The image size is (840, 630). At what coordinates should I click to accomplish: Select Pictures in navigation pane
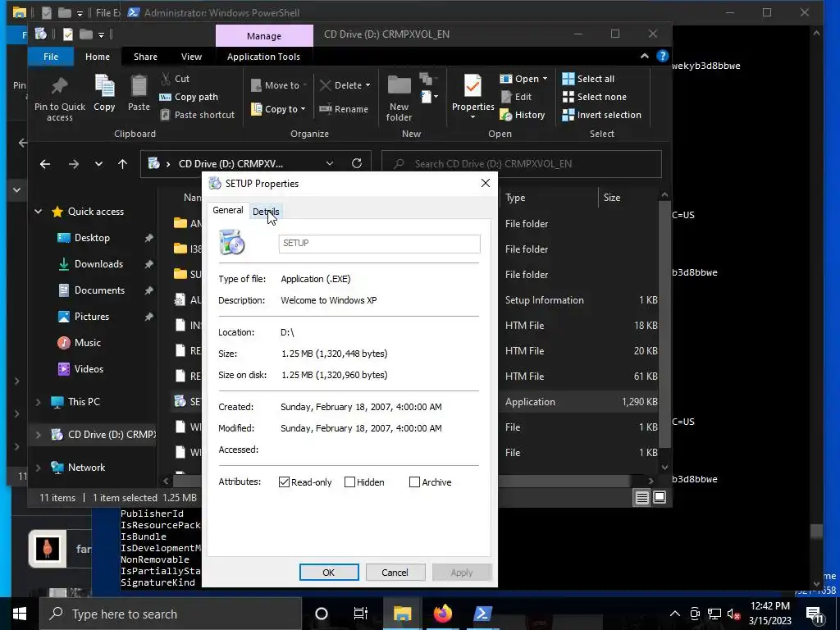92,317
